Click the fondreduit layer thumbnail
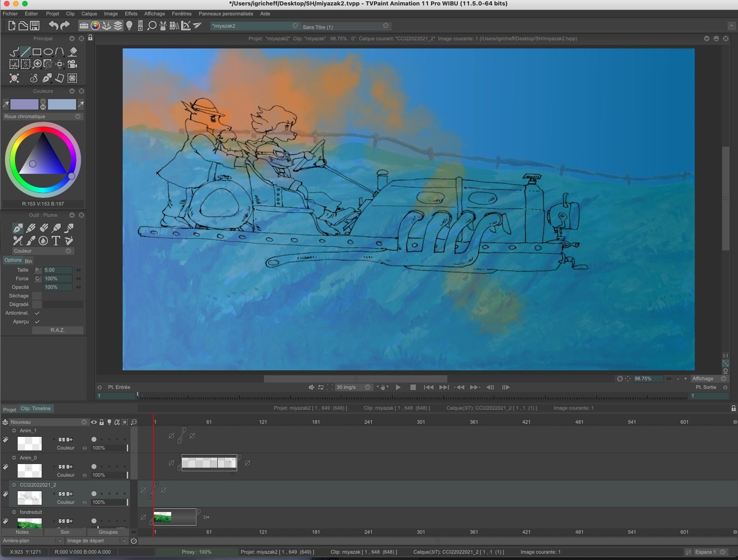This screenshot has height=560, width=738. tap(29, 523)
